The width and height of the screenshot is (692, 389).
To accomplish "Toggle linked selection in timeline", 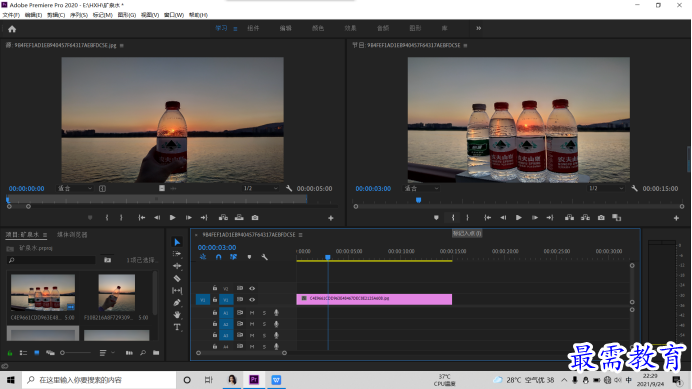I will (x=233, y=257).
